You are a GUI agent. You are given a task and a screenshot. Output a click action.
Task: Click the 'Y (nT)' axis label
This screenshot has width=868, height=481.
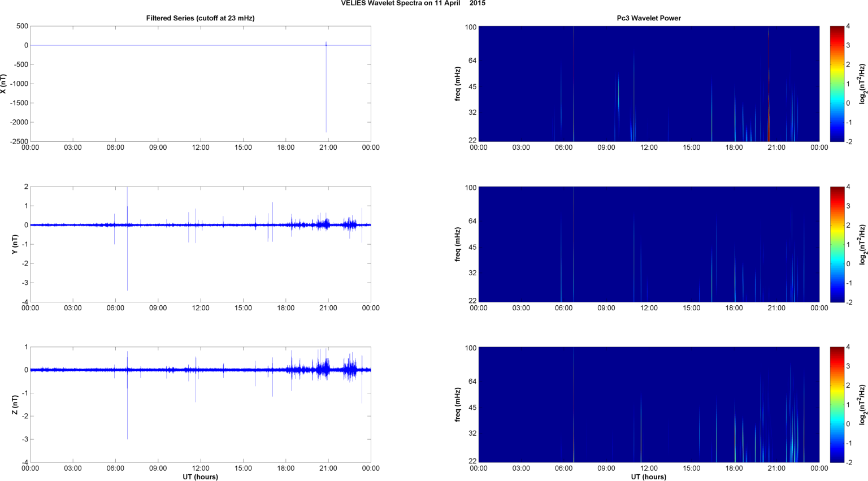point(15,244)
